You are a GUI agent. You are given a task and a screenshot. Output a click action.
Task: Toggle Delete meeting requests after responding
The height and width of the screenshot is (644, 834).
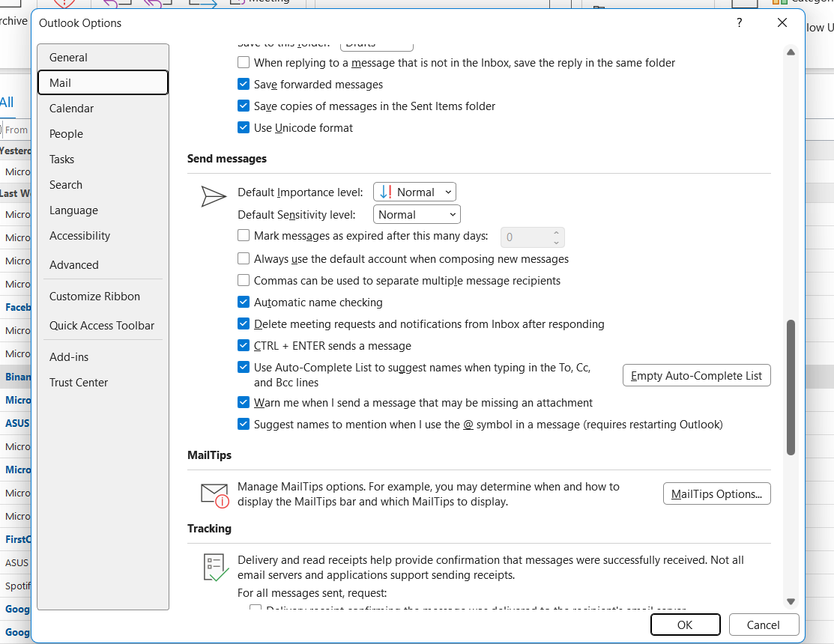pos(244,324)
